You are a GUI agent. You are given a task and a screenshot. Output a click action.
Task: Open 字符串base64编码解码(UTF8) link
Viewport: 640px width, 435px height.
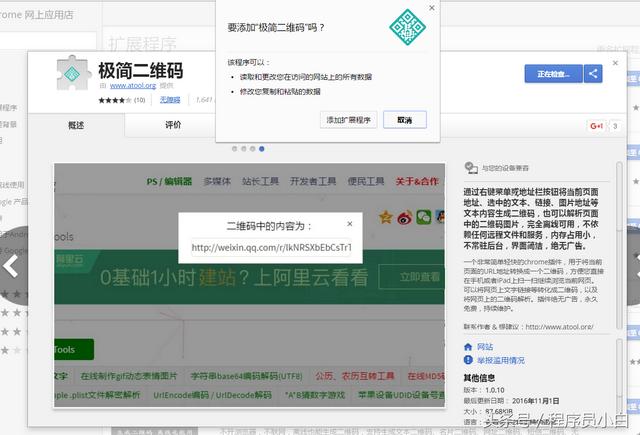tap(247, 376)
